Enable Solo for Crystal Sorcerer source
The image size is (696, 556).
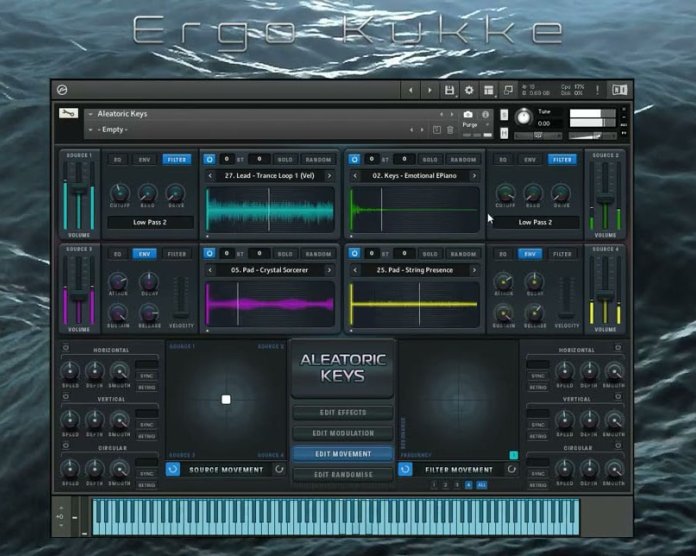(x=285, y=254)
